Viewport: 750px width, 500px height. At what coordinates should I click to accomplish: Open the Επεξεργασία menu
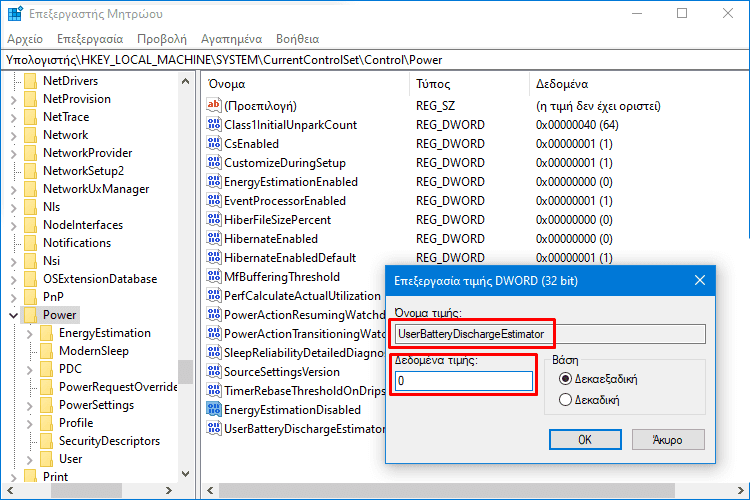tap(90, 39)
